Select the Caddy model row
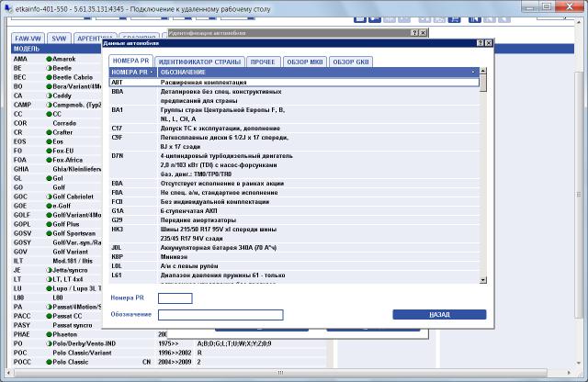588x382 pixels. tap(56, 95)
